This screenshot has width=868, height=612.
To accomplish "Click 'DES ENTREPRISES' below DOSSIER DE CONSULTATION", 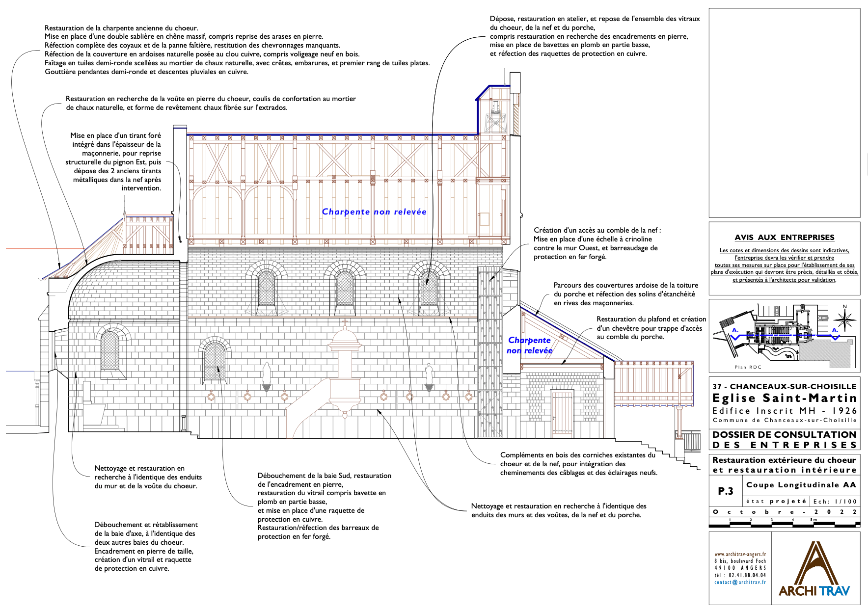I will point(785,445).
